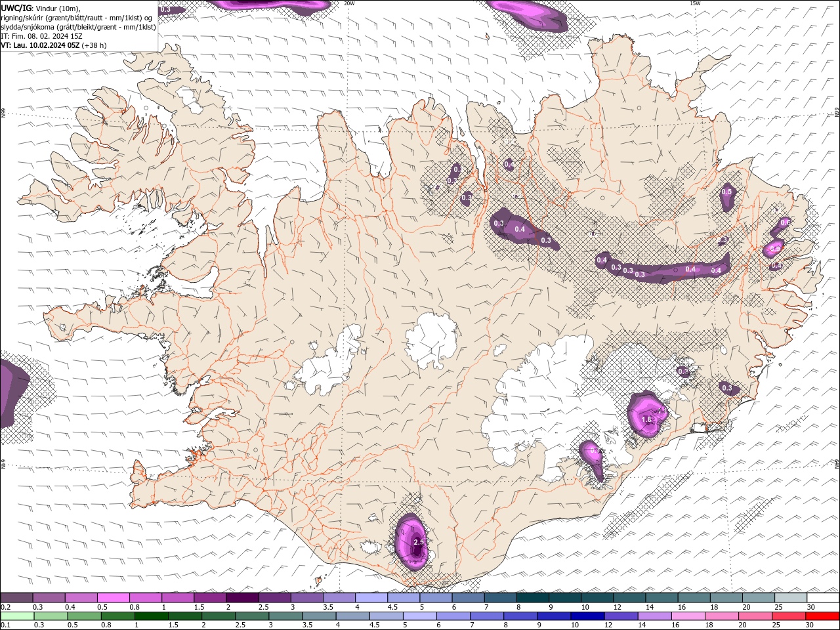The image size is (840, 630).
Task: Click the bottom legend swatch between 0.1 and 0.3
Action: (17, 616)
